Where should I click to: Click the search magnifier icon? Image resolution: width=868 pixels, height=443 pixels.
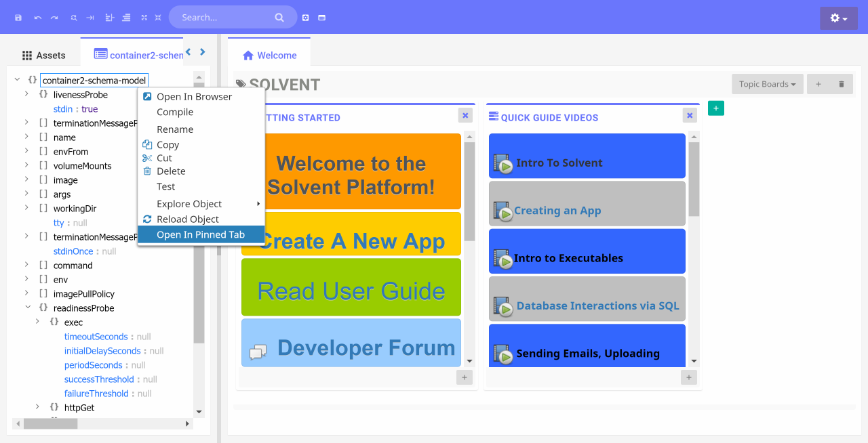(279, 18)
